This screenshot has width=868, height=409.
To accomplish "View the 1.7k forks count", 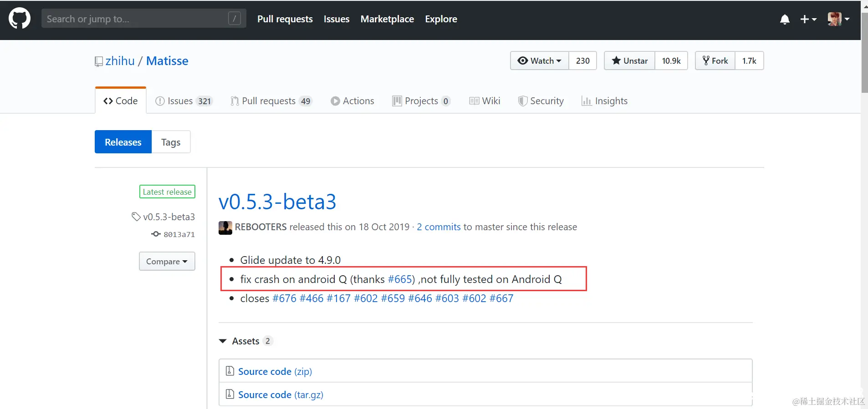I will (x=749, y=61).
